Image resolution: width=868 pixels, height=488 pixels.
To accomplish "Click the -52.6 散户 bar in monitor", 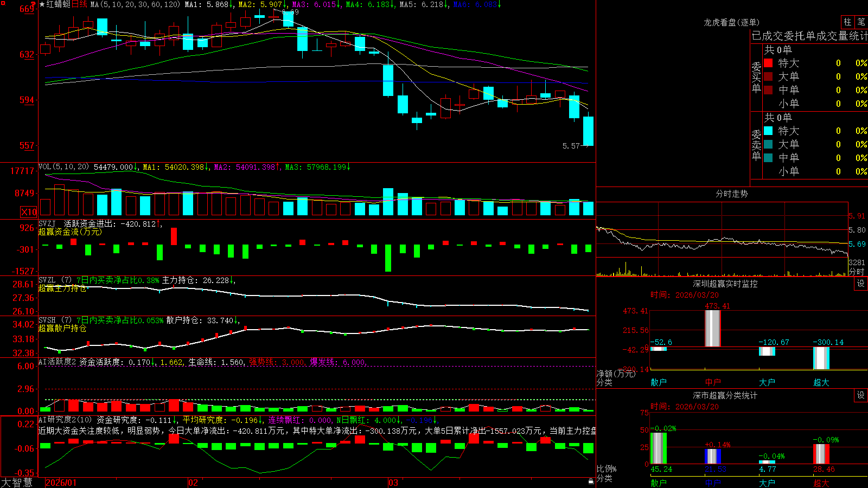I will pos(659,349).
